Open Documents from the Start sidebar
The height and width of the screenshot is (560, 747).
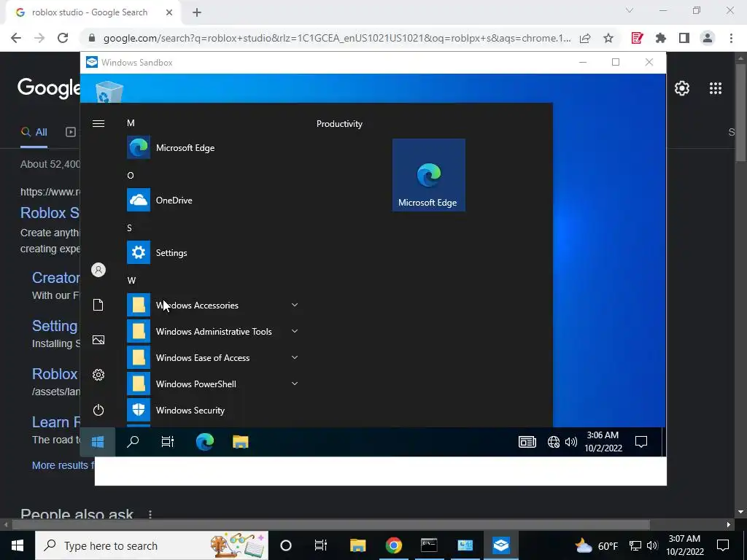coord(98,305)
